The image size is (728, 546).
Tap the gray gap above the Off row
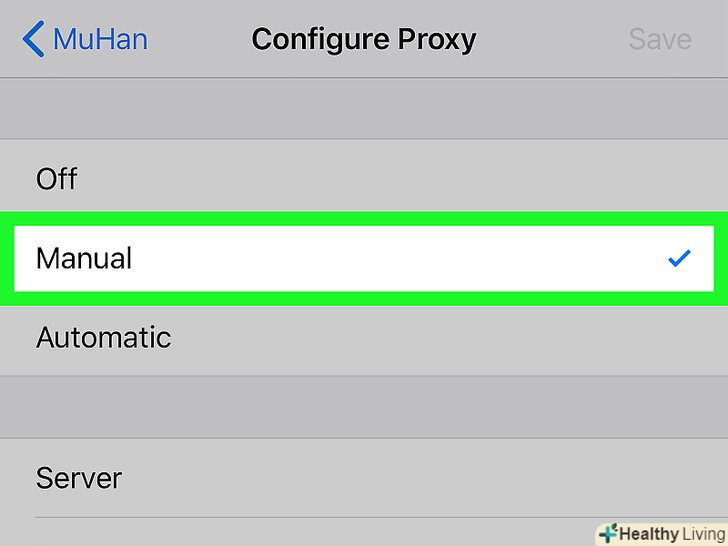364,108
